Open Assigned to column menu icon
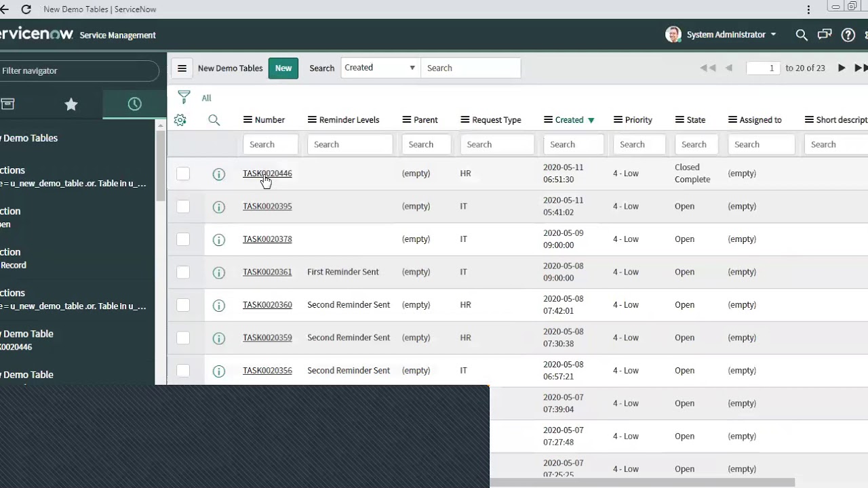This screenshot has width=868, height=488. 732,119
